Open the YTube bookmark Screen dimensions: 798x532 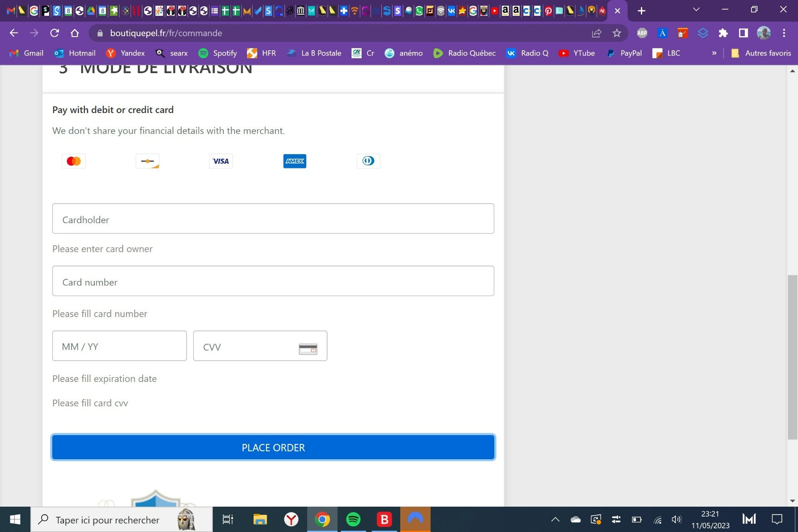click(x=577, y=53)
